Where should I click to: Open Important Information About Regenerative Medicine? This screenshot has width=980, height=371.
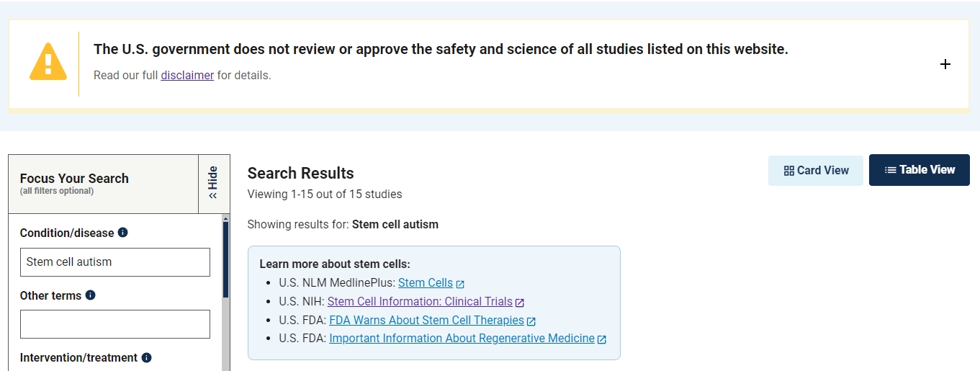point(462,339)
